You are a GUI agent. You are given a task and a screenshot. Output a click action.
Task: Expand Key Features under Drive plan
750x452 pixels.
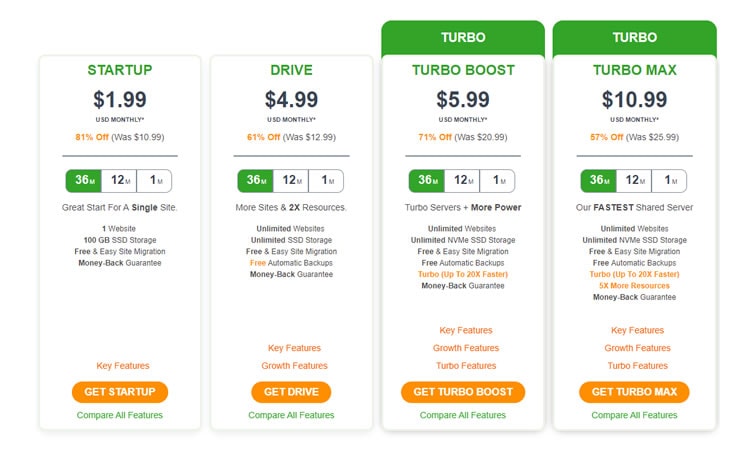(x=294, y=348)
